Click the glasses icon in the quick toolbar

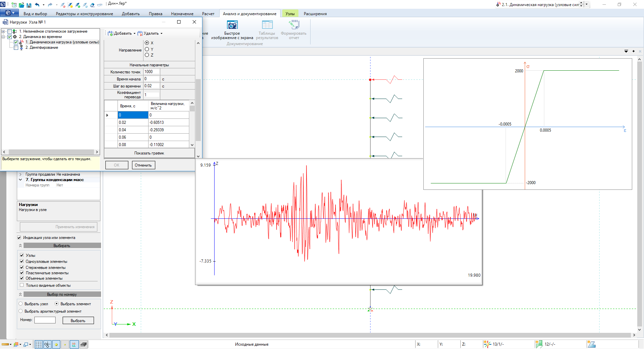point(100,5)
